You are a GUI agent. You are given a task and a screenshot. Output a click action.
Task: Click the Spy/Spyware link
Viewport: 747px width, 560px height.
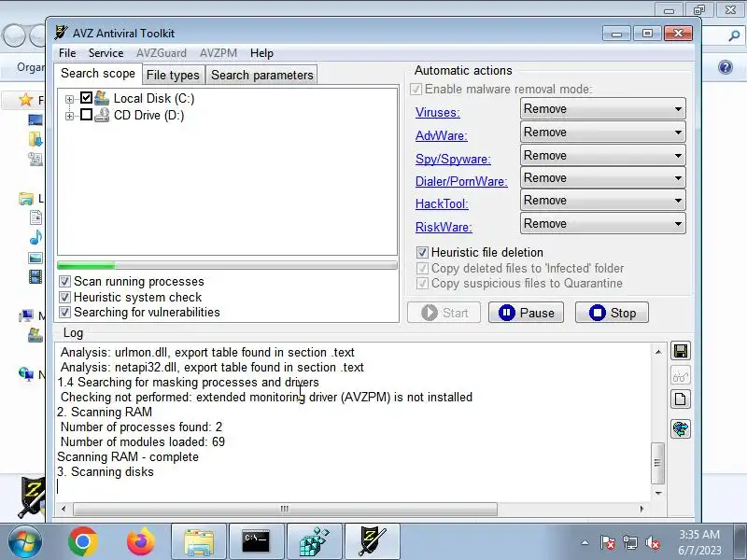click(453, 159)
